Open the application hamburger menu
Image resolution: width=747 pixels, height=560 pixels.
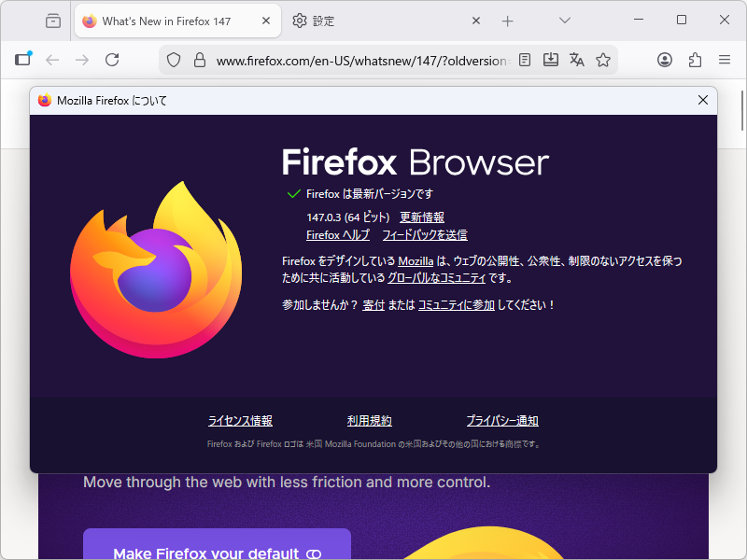[725, 59]
